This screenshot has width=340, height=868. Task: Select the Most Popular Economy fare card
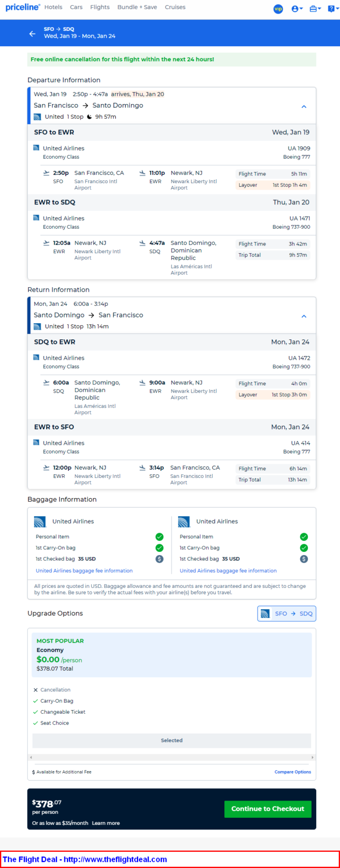pyautogui.click(x=172, y=654)
